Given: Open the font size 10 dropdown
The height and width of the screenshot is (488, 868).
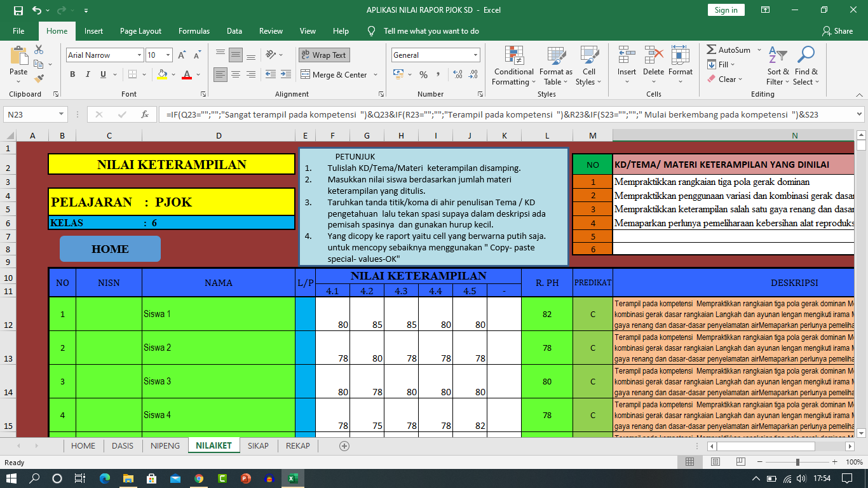Looking at the screenshot, I should click(168, 55).
